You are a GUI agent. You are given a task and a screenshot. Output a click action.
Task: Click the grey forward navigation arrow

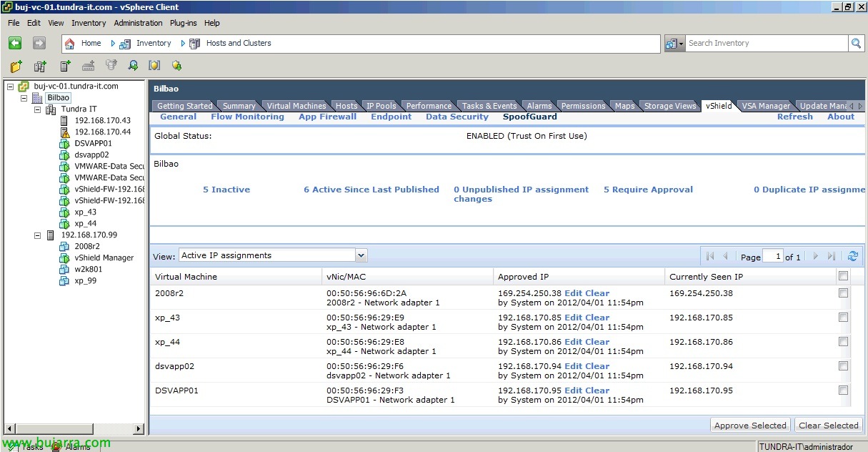pyautogui.click(x=39, y=44)
